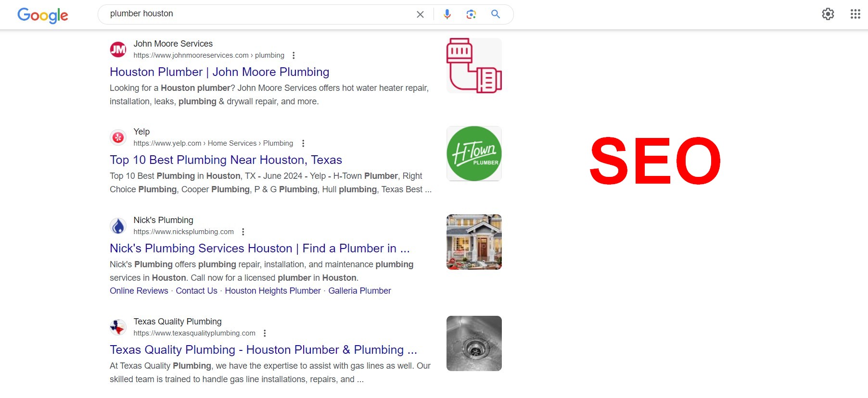Open Google Lens image search
The width and height of the screenshot is (868, 398).
coord(471,14)
